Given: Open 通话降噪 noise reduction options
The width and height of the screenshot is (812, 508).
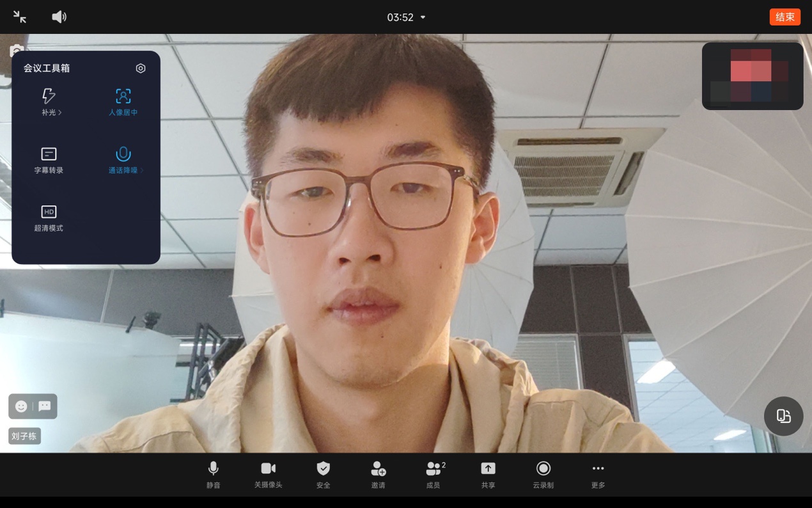Looking at the screenshot, I should [125, 160].
